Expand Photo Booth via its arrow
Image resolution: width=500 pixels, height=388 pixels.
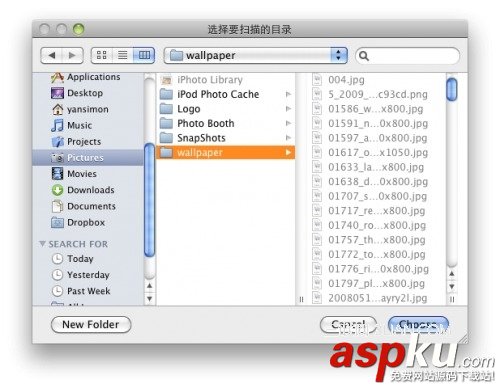click(288, 123)
